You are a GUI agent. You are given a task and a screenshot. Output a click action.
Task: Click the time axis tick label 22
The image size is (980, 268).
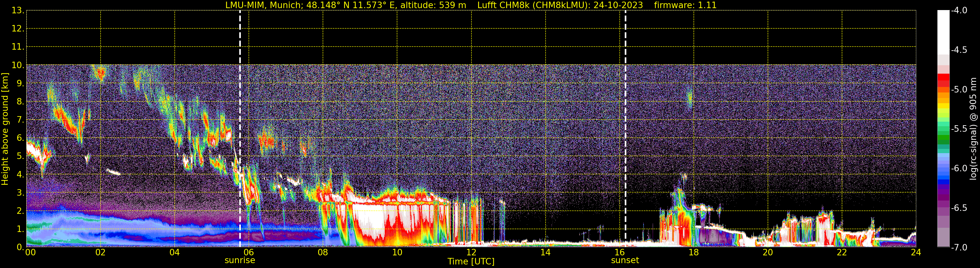842,253
